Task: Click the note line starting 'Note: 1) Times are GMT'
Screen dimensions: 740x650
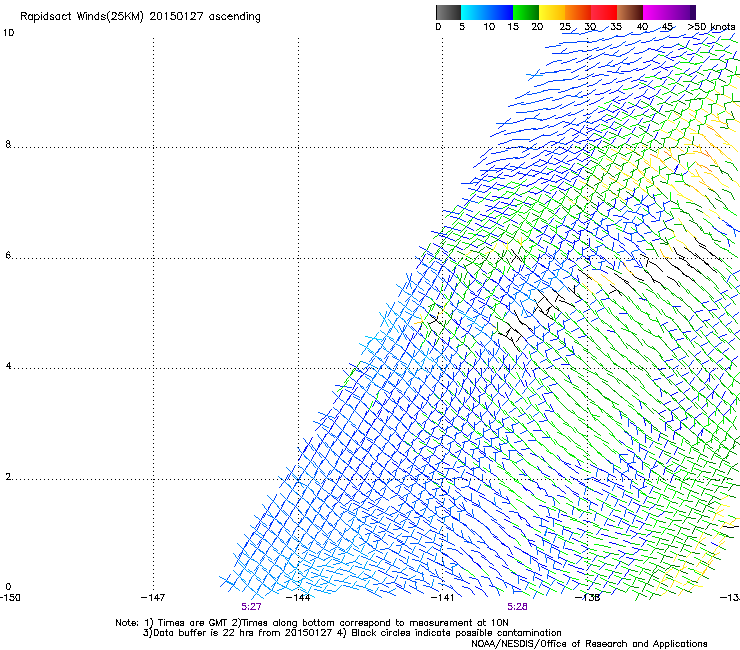Action: click(312, 623)
